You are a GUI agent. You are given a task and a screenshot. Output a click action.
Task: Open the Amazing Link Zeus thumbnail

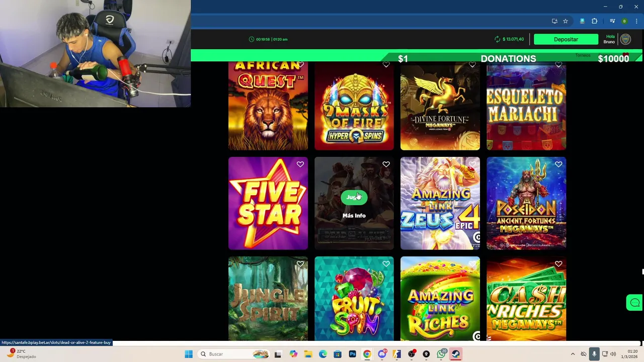[440, 203]
